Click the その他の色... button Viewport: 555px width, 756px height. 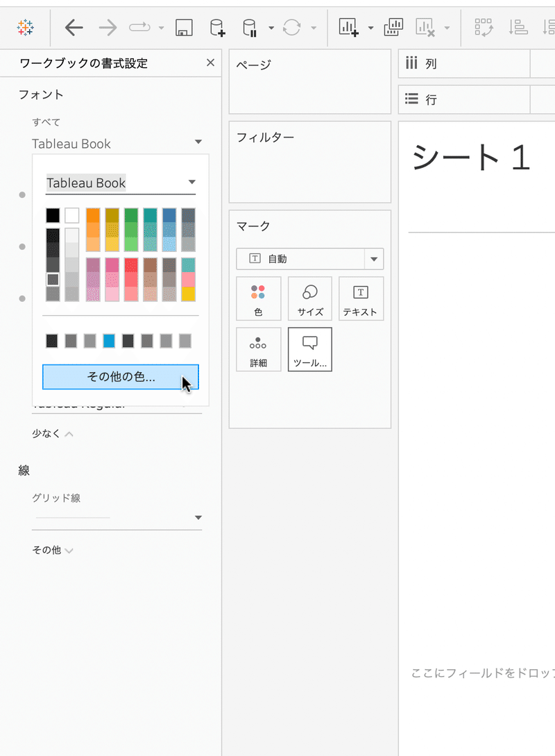(x=121, y=377)
